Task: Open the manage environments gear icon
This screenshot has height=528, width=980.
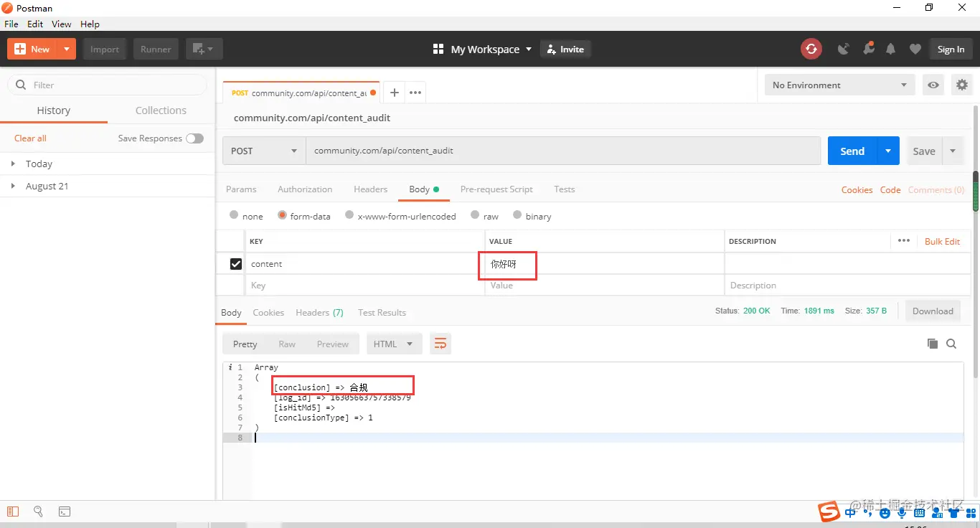Action: [962, 85]
